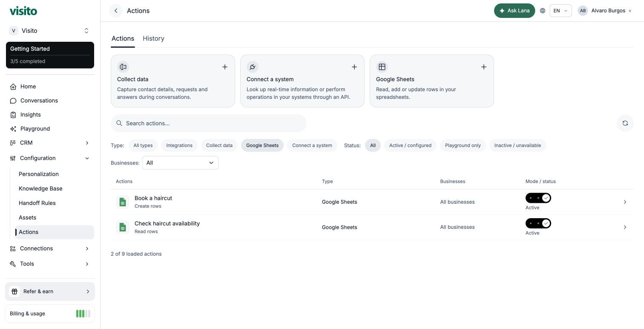Click the table icon on Google Sheets card

coord(382,67)
